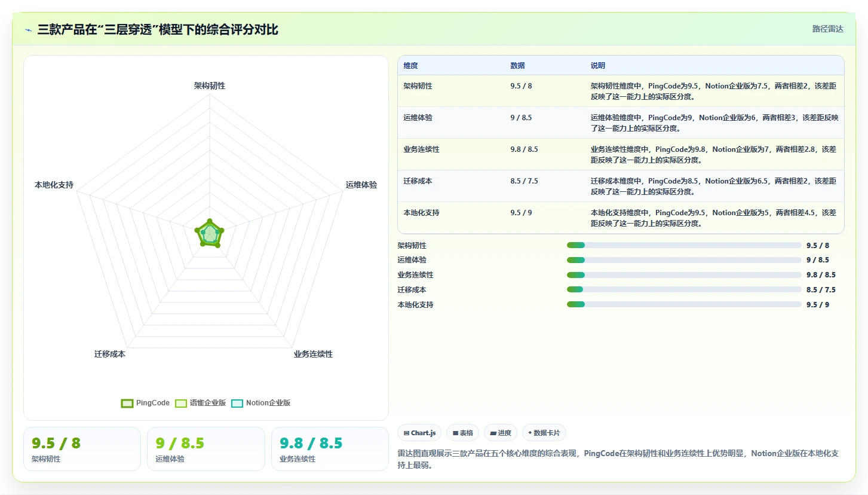Click the 架构韧性 axis label on radar
Viewport: 868px width, 495px height.
[210, 86]
